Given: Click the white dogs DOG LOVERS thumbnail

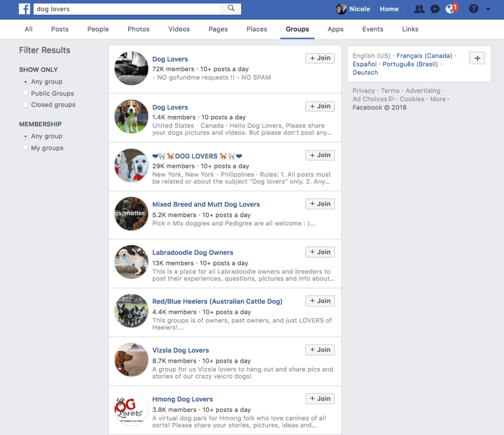Looking at the screenshot, I should (x=131, y=165).
